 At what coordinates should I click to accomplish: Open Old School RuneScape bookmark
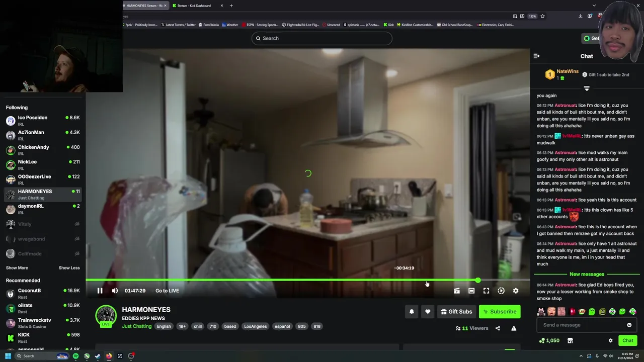(x=455, y=25)
